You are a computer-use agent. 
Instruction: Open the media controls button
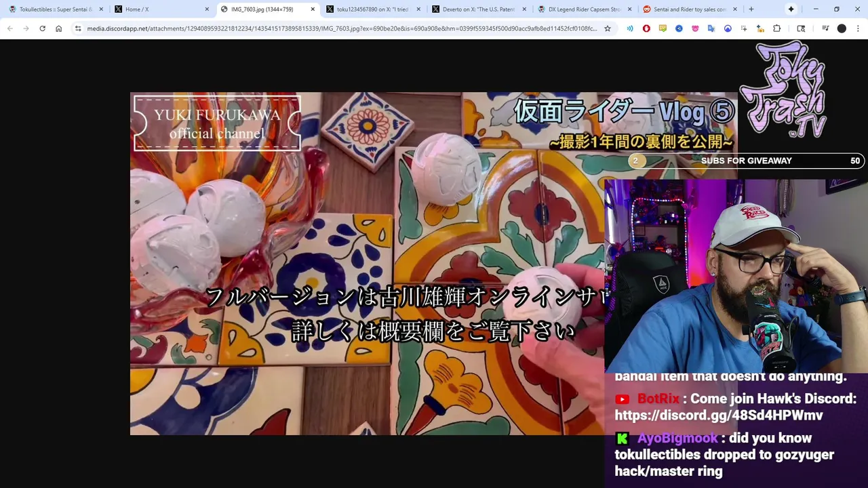825,28
